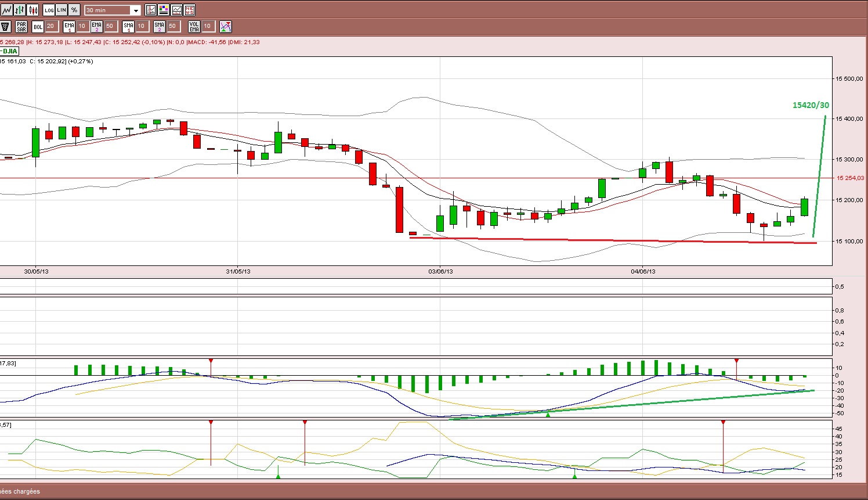The width and height of the screenshot is (868, 500).
Task: Open the color palette settings icon
Action: coord(164,10)
